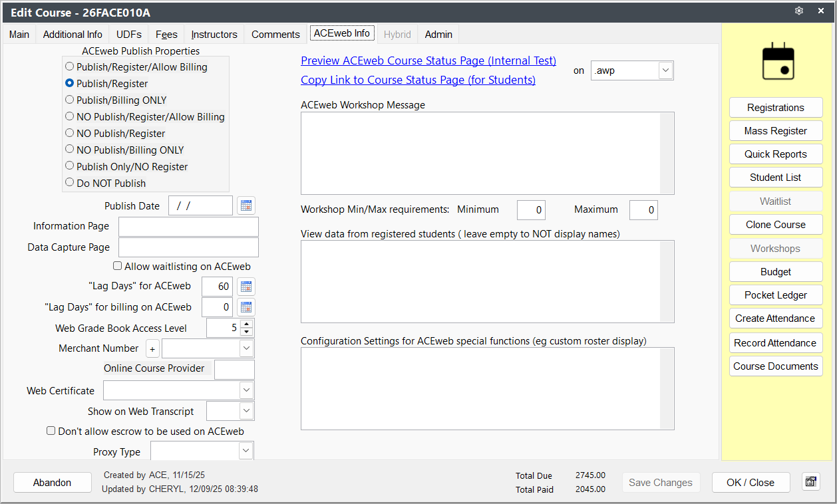Open Pocket Ledger

click(x=776, y=295)
